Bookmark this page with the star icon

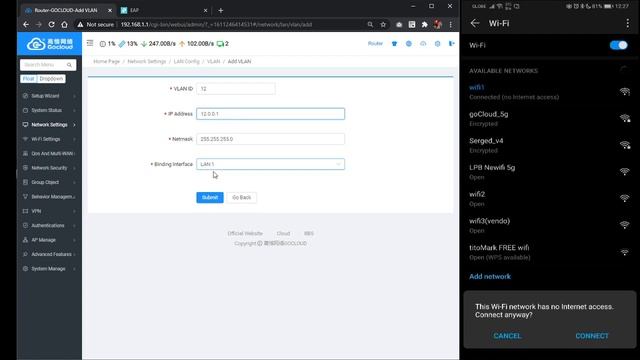pyautogui.click(x=383, y=24)
